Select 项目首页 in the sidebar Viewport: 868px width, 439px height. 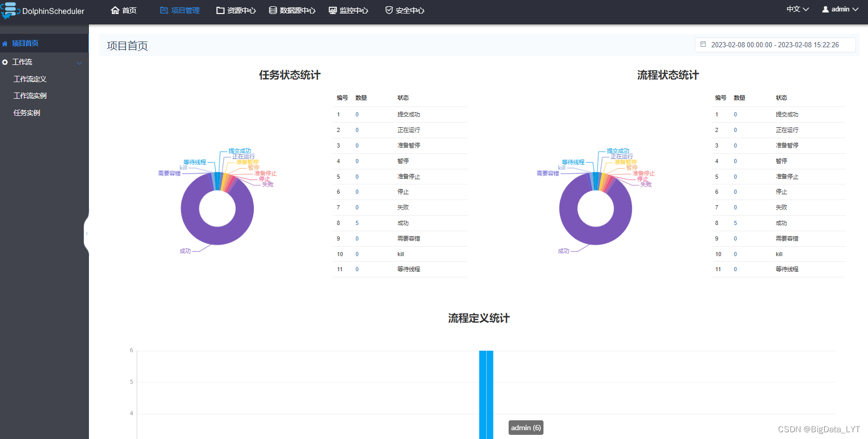[x=44, y=43]
